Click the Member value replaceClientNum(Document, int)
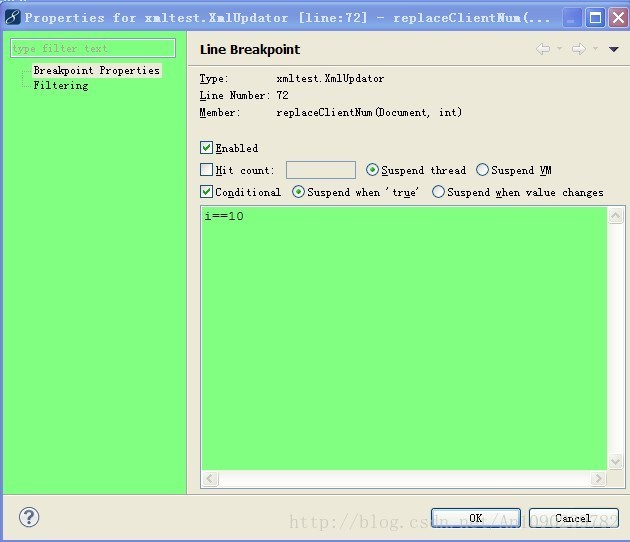This screenshot has height=542, width=630. pyautogui.click(x=369, y=112)
